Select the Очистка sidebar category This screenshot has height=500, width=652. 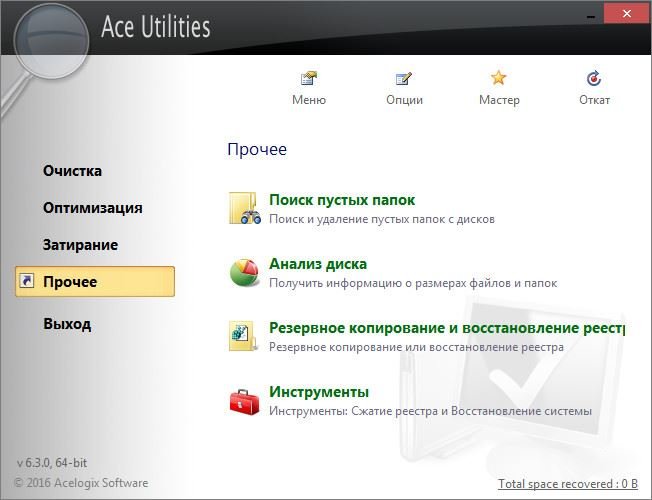pyautogui.click(x=72, y=171)
